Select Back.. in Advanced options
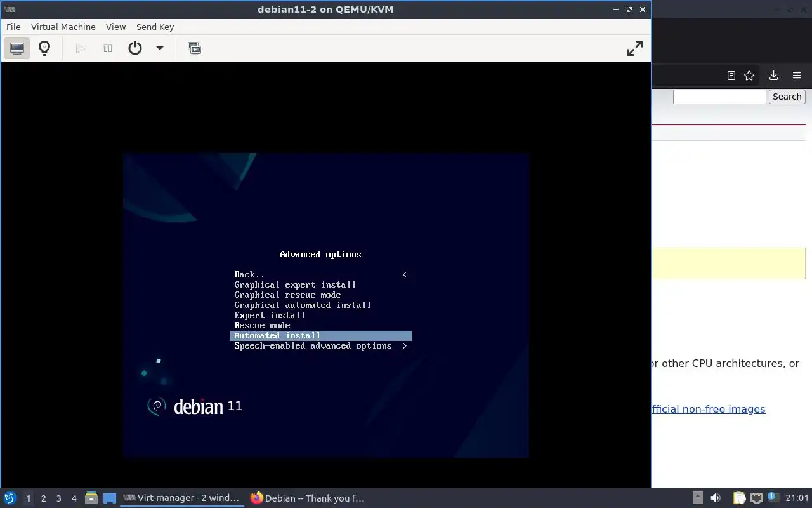The height and width of the screenshot is (508, 812). tap(321, 274)
